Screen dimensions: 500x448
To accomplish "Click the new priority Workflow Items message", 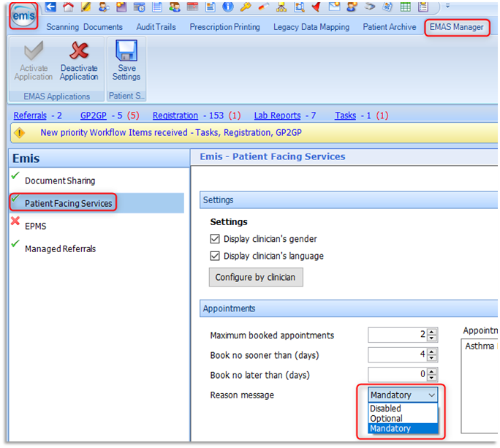I will [x=171, y=133].
